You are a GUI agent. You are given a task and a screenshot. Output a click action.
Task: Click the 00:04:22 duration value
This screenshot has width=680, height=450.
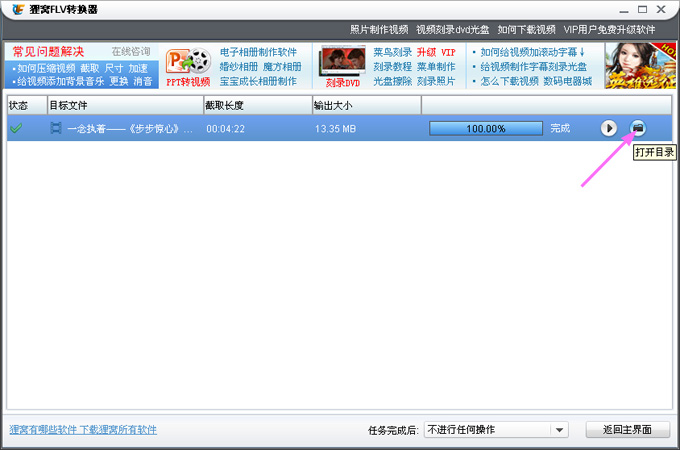tap(226, 129)
